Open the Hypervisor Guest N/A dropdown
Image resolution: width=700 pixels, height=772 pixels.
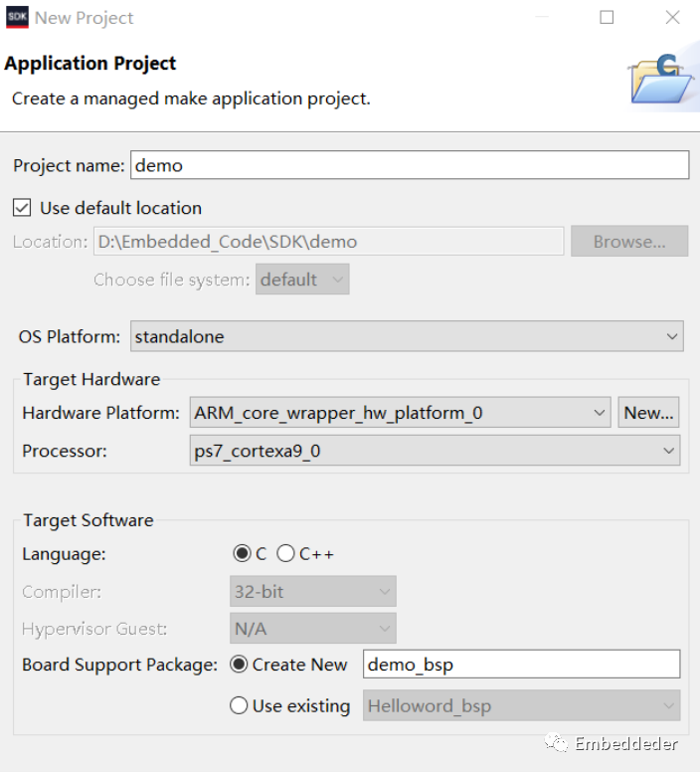coord(313,628)
